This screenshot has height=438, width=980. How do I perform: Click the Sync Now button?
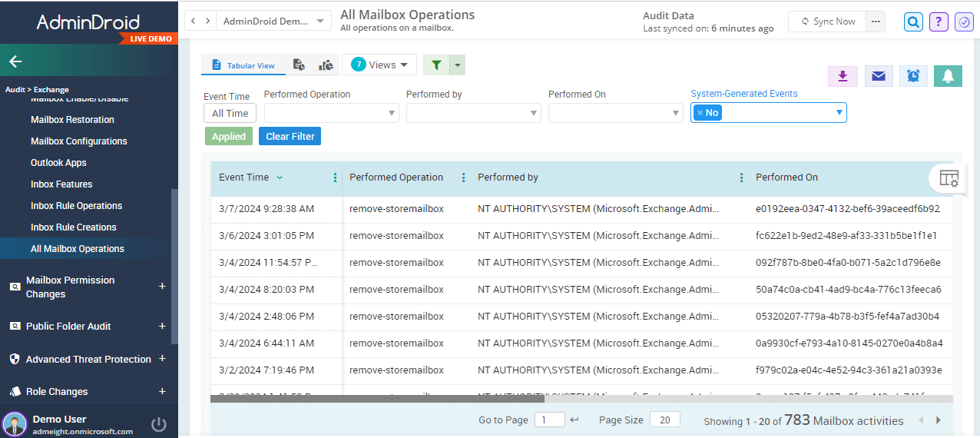(827, 22)
